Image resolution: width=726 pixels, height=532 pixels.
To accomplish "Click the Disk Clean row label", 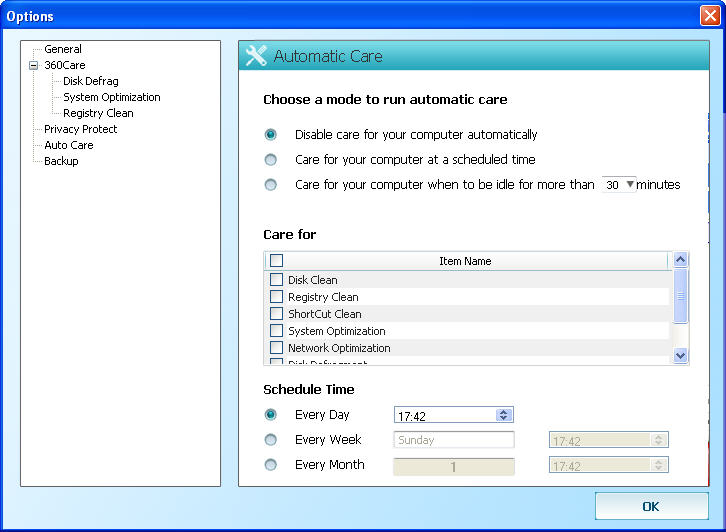I will coord(313,280).
